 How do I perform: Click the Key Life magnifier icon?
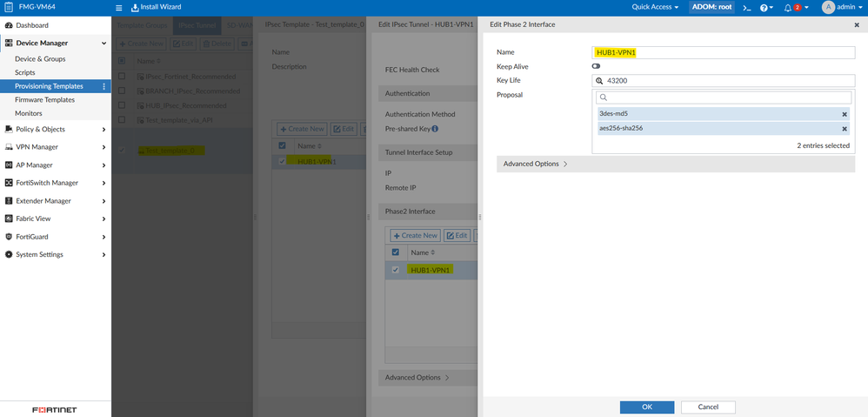tap(599, 81)
